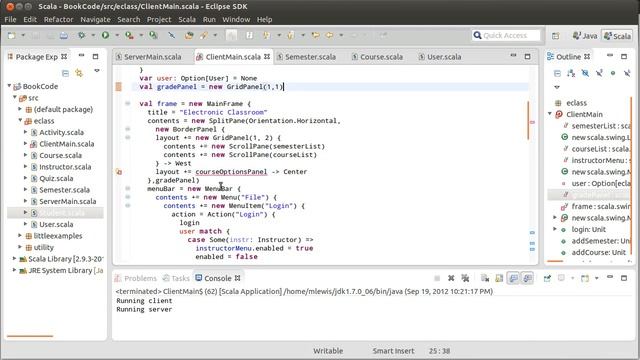Close the ClientMain.scala editor tab
640x360 pixels.
point(267,57)
